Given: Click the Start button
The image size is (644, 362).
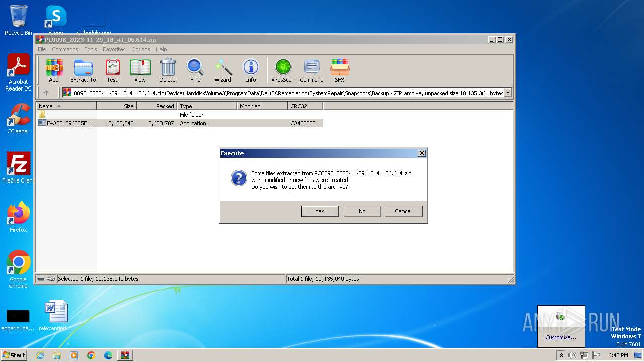Looking at the screenshot, I should point(14,355).
